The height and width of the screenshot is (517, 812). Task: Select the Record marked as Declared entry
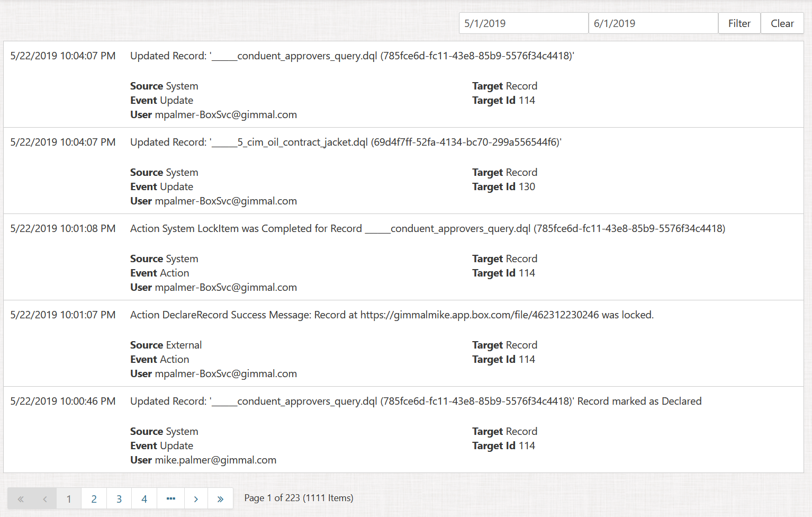click(416, 402)
